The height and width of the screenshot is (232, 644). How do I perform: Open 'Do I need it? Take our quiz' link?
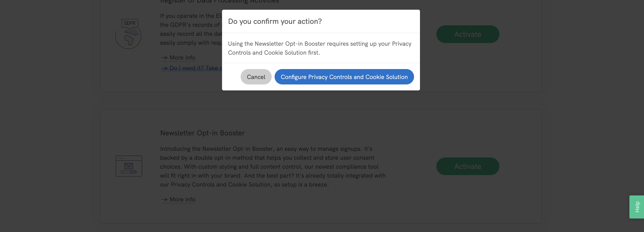coord(197,68)
